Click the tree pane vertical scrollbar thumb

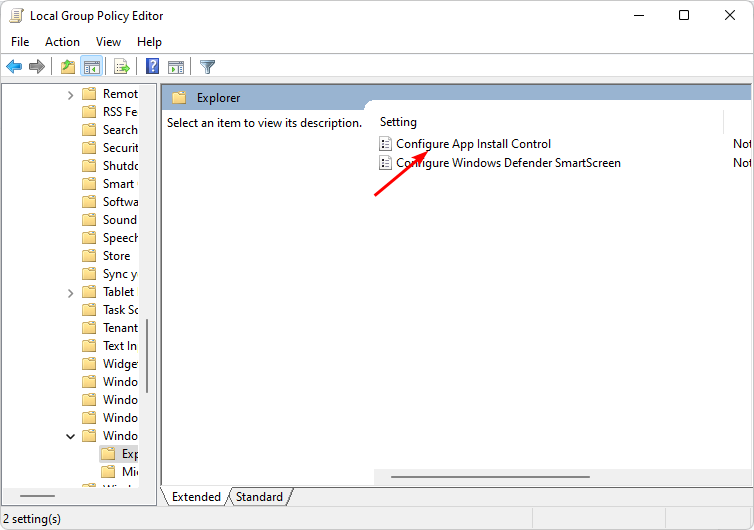pyautogui.click(x=147, y=356)
